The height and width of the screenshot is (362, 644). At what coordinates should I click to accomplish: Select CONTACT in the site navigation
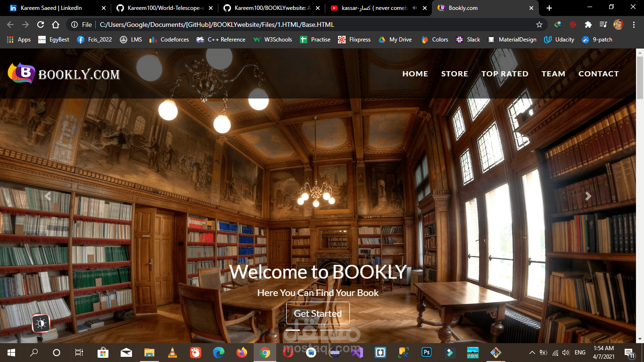[x=598, y=74]
